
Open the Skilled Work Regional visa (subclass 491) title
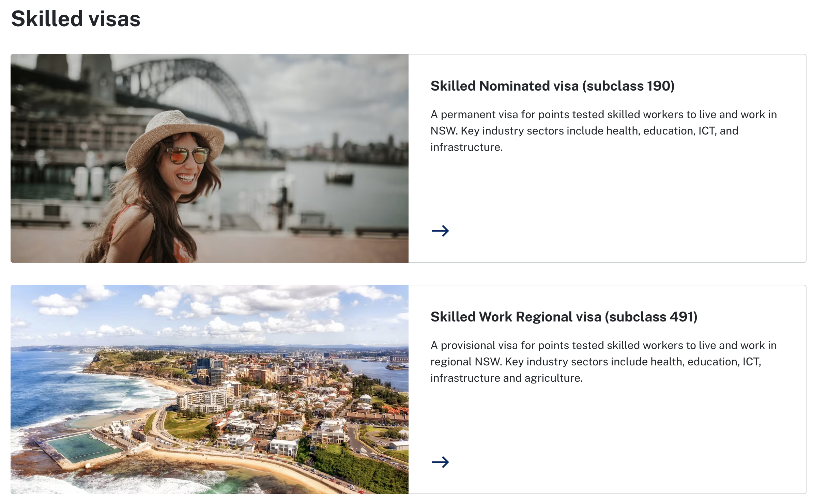pos(564,317)
